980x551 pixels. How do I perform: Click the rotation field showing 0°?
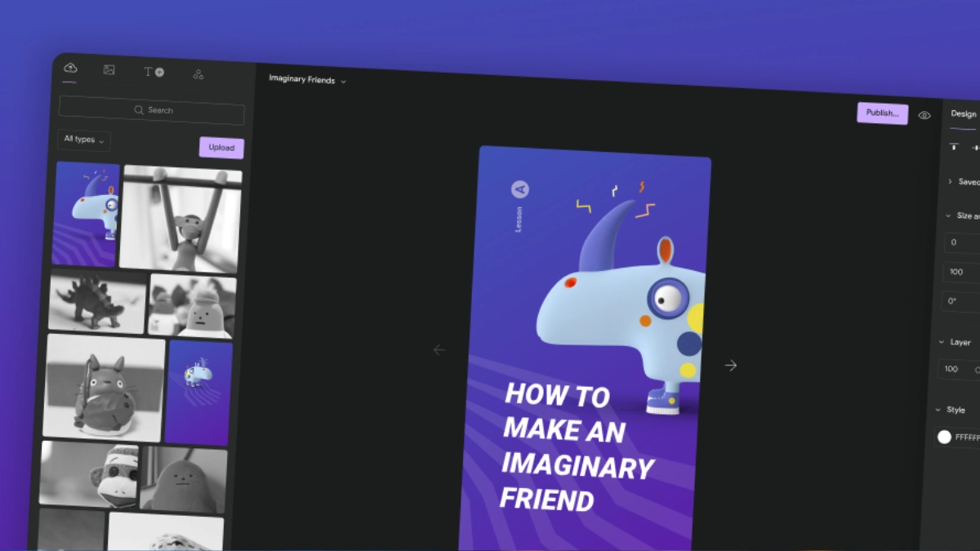960,301
